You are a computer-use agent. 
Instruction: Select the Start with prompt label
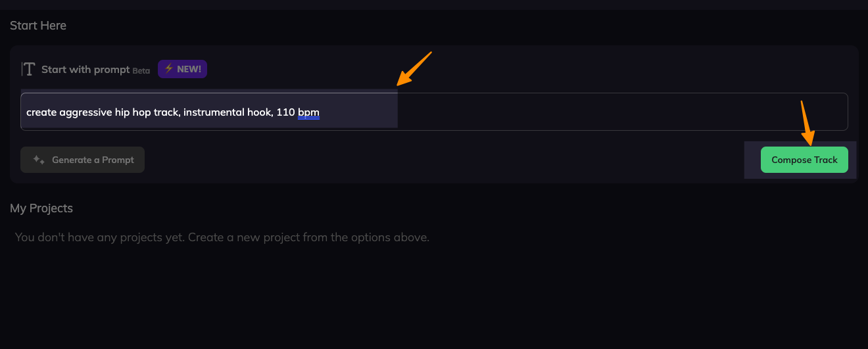click(x=85, y=69)
